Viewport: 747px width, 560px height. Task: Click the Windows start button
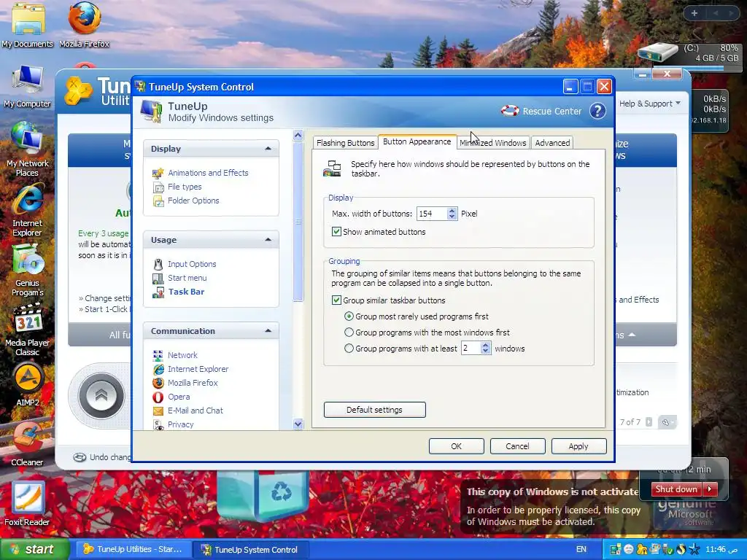34,550
